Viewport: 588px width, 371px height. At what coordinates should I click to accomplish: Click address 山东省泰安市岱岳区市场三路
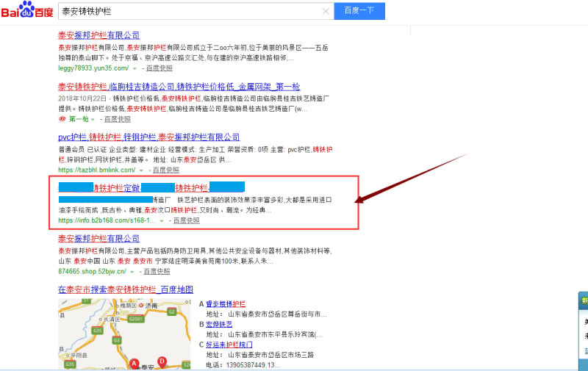tap(270, 355)
